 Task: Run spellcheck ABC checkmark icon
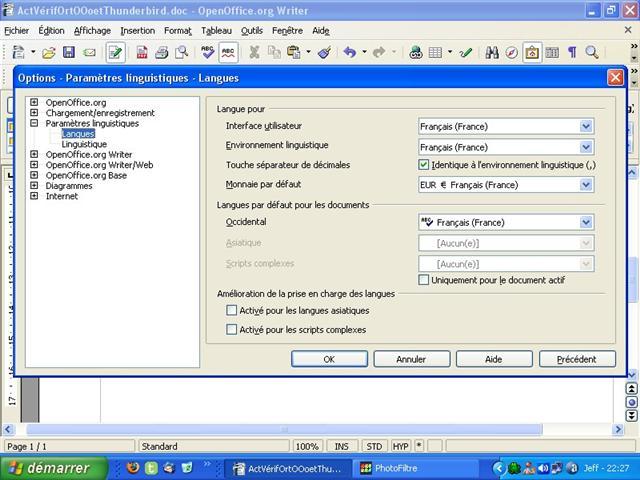click(207, 52)
